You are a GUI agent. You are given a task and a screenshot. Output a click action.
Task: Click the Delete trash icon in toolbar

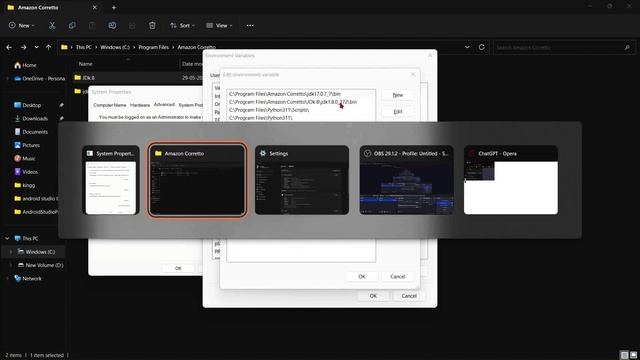point(152,25)
